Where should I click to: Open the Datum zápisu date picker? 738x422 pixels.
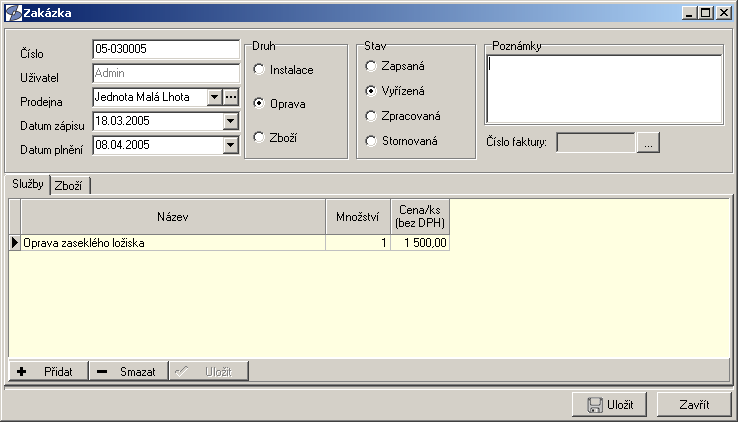[x=231, y=121]
